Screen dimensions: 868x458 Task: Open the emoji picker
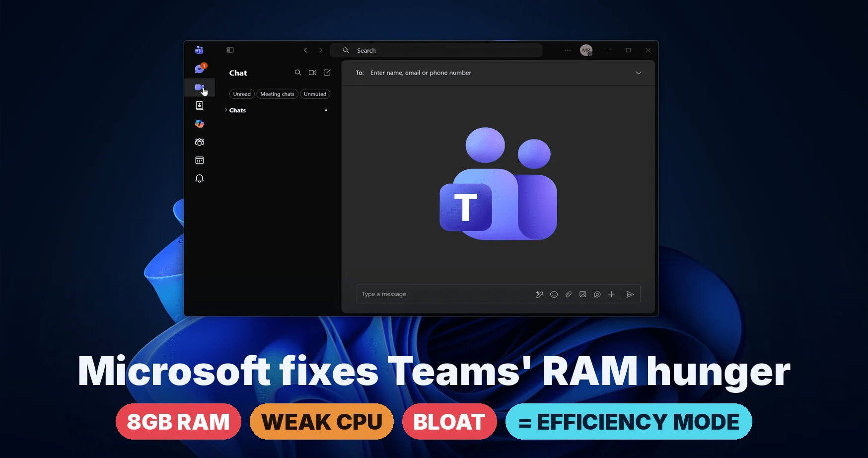554,294
